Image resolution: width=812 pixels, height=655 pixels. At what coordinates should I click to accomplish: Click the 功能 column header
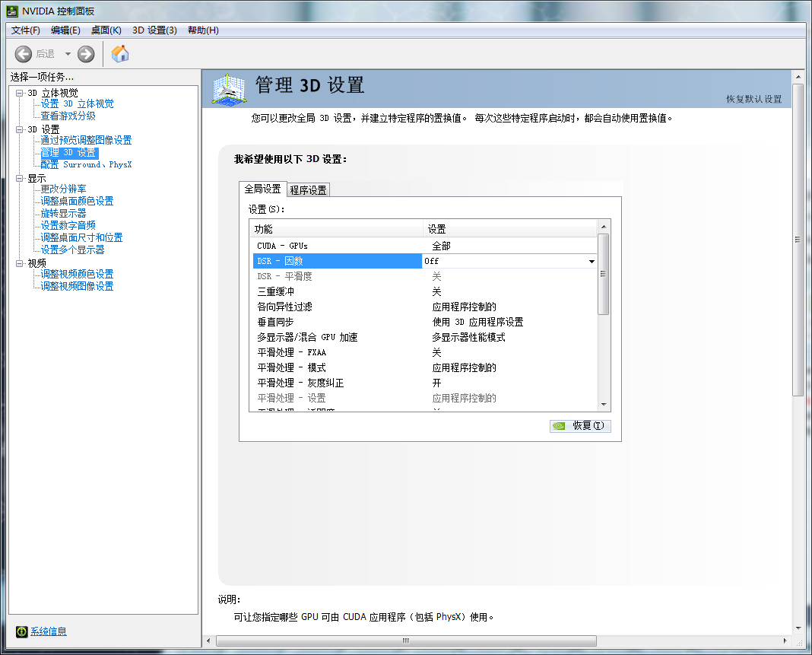coord(337,229)
